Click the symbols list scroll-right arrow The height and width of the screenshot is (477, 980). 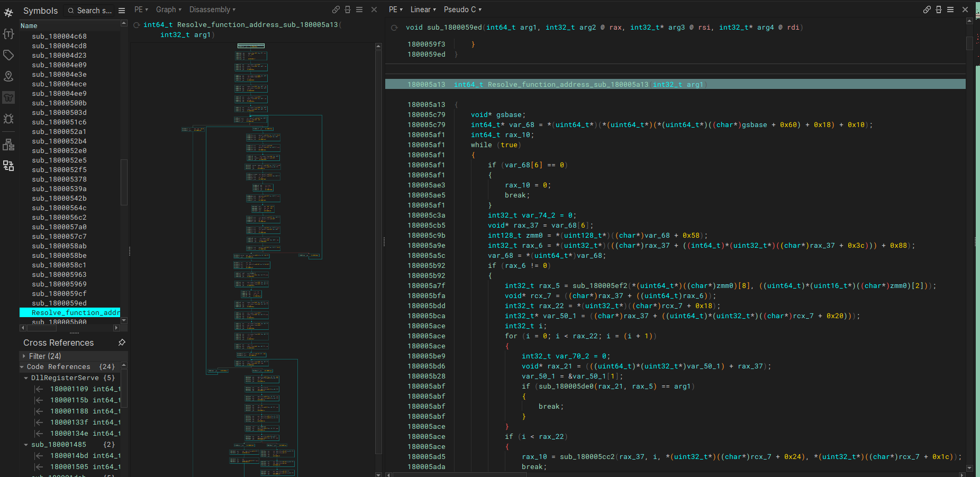(x=117, y=328)
